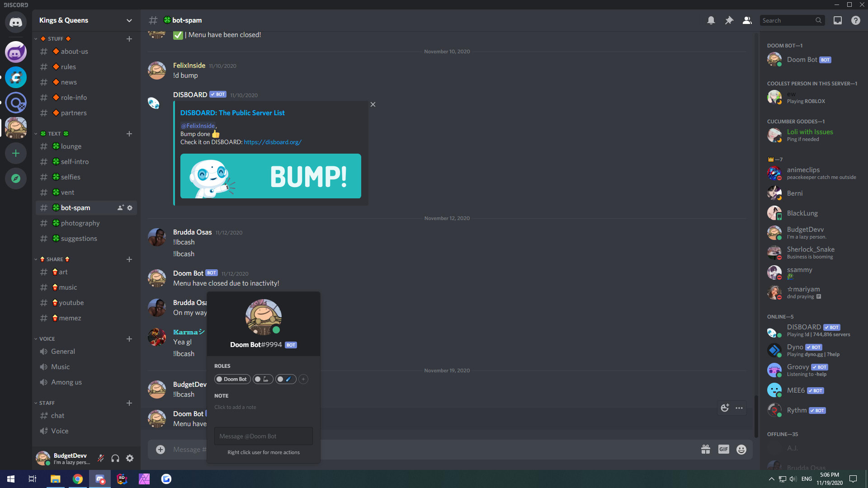Open pinned messages for bot-spam
This screenshot has width=868, height=488.
(729, 20)
